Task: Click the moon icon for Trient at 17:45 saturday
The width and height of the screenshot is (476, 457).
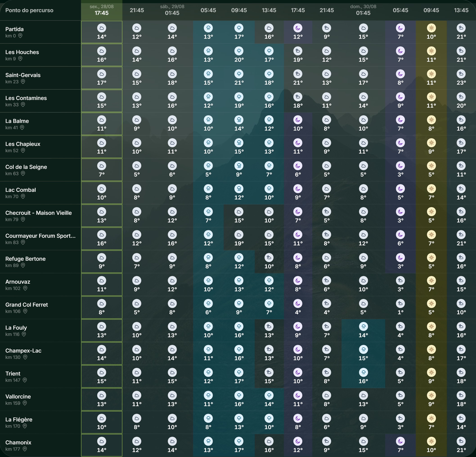Action: point(298,372)
